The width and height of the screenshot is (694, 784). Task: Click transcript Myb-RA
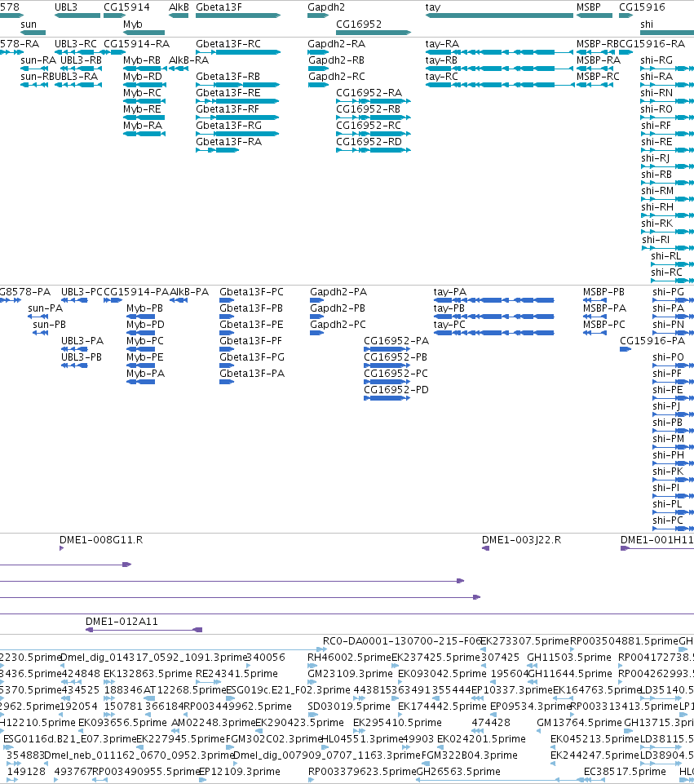tap(144, 134)
